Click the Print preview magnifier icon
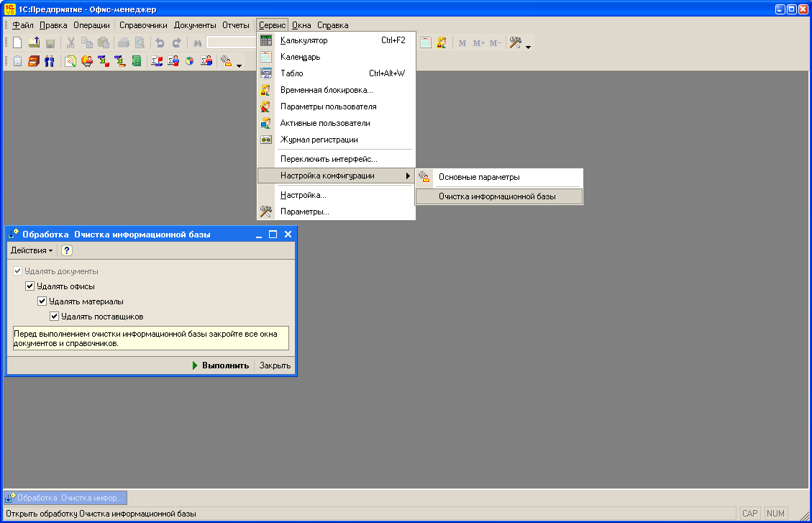This screenshot has width=812, height=523. coord(140,42)
